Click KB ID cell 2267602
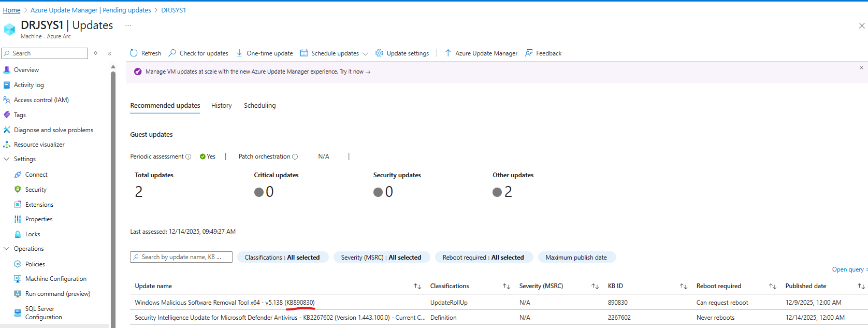This screenshot has width=868, height=328. coord(619,318)
